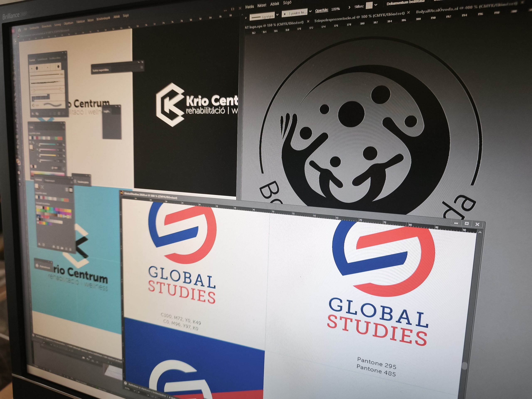Screen dimensions: 532x399
Task: Expand the opacity arrow next to 100%
Action: click(349, 7)
